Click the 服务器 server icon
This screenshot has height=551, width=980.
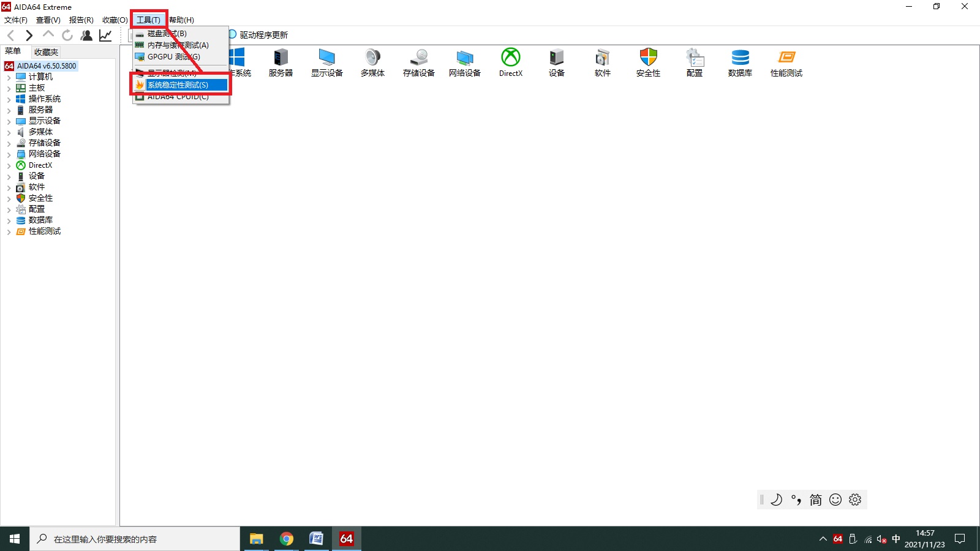281,62
